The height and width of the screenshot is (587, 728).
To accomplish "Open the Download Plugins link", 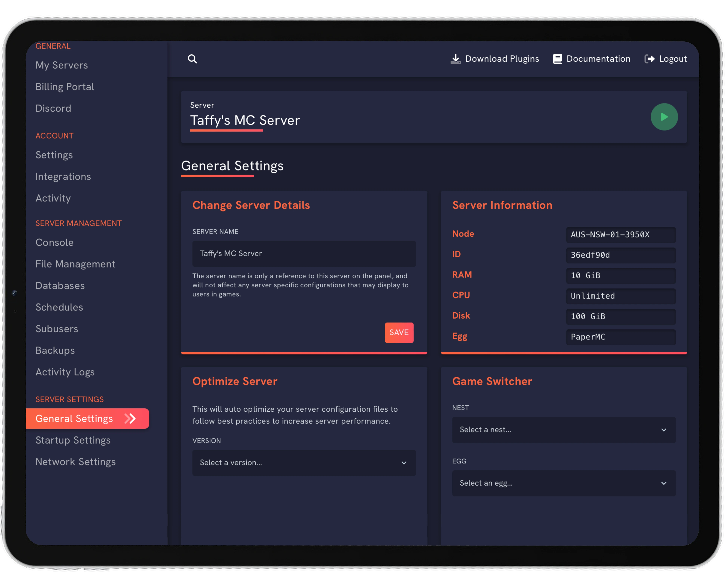I will (495, 59).
